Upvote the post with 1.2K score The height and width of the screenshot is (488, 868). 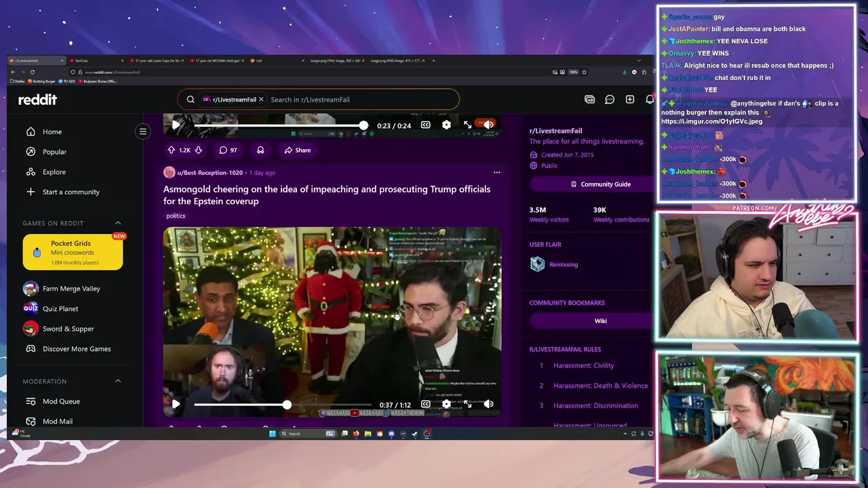[x=172, y=150]
